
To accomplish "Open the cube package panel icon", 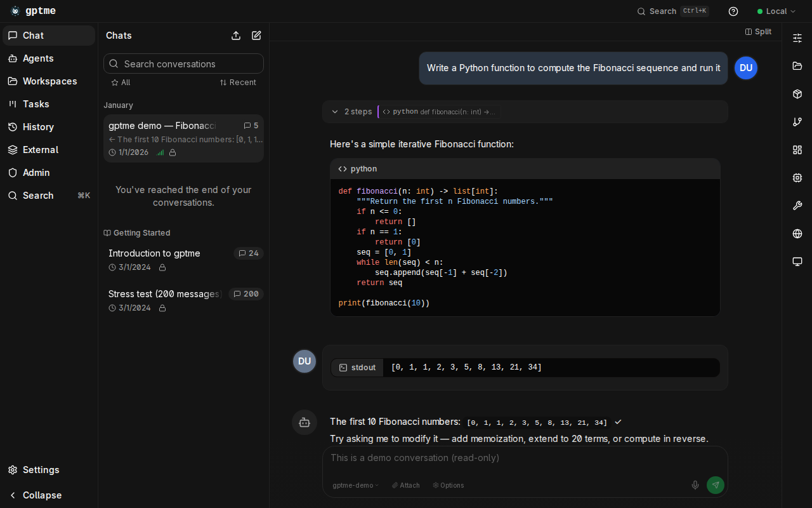I will [797, 94].
